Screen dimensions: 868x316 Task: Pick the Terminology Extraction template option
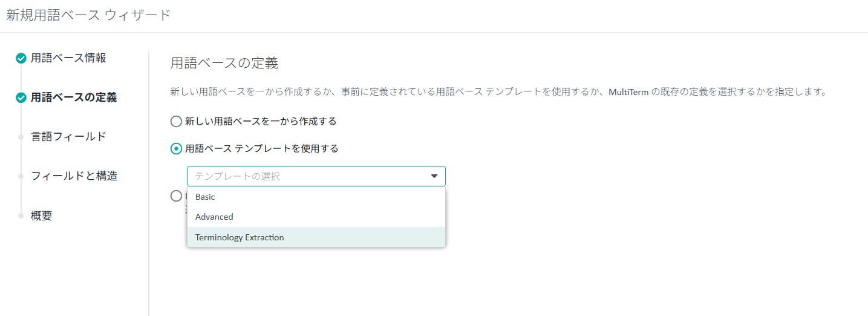click(240, 237)
